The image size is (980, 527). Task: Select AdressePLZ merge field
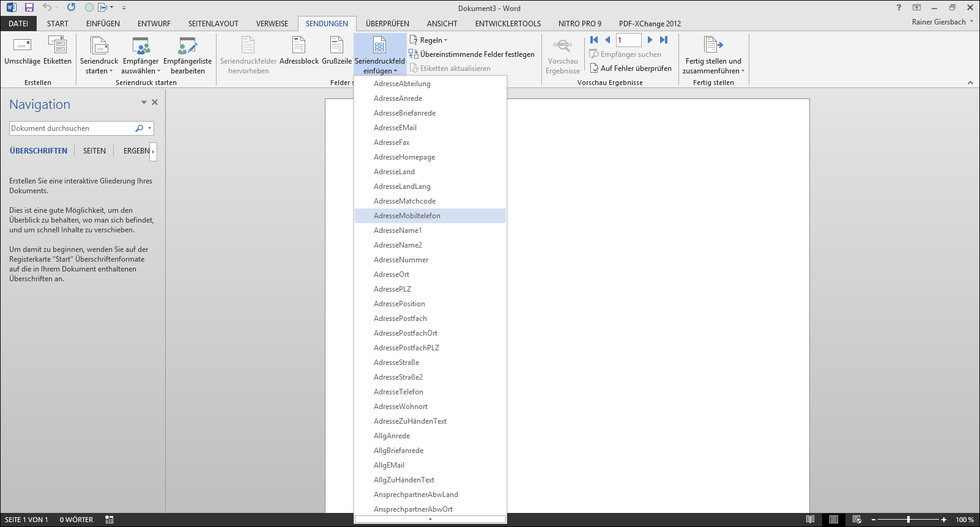430,289
